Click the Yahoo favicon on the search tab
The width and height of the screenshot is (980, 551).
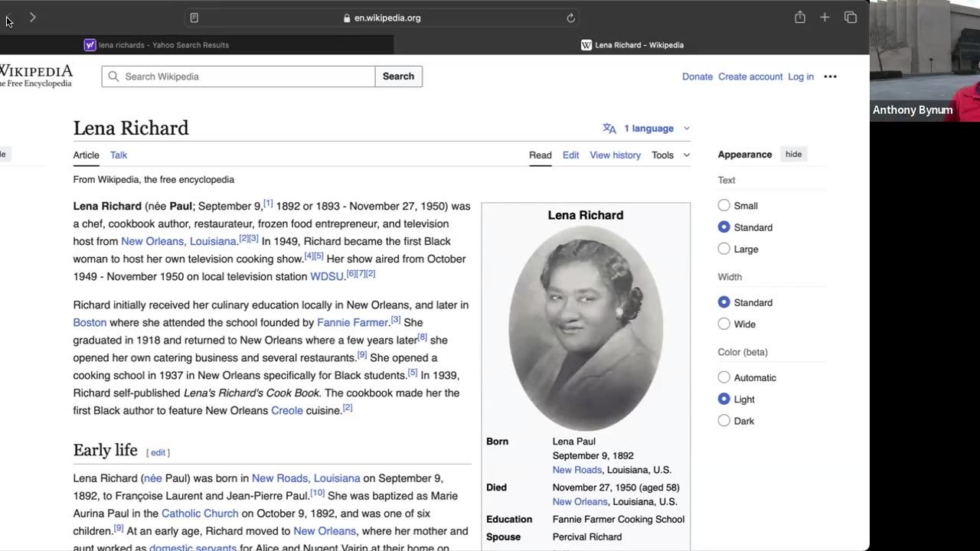point(90,45)
